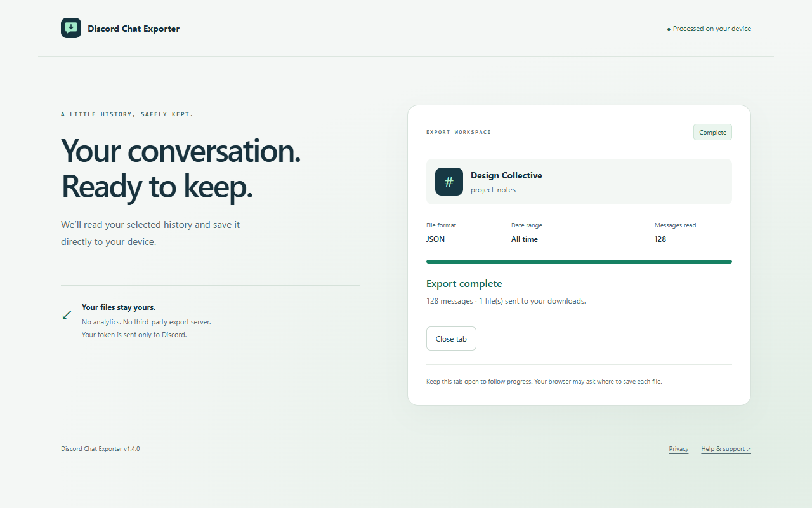Open the Privacy link
This screenshot has height=508, width=812.
(679, 449)
